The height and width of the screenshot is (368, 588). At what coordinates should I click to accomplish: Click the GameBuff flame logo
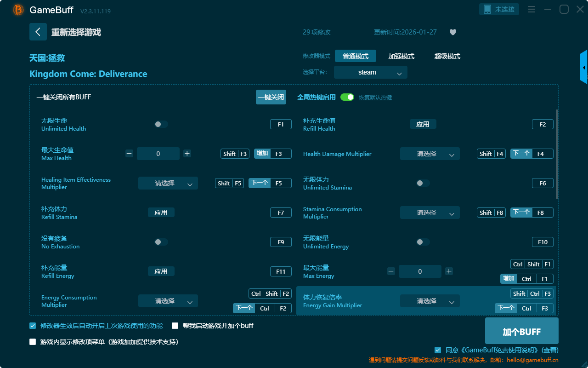18,10
